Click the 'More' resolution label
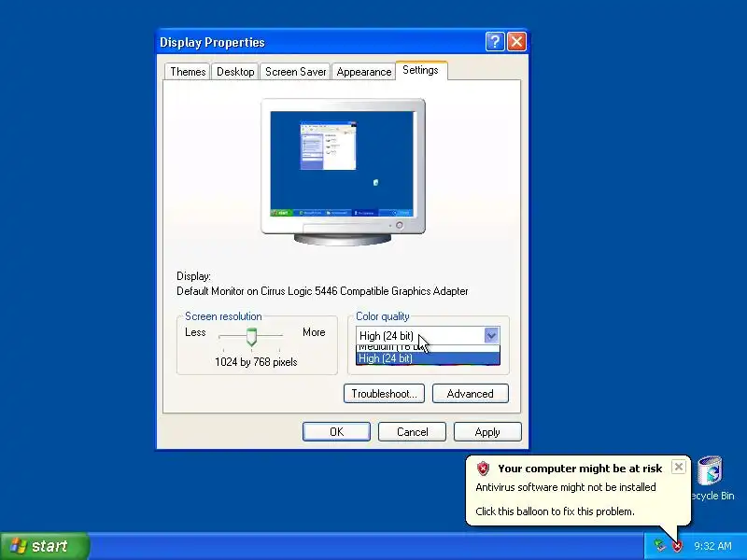The width and height of the screenshot is (747, 560). [x=314, y=332]
